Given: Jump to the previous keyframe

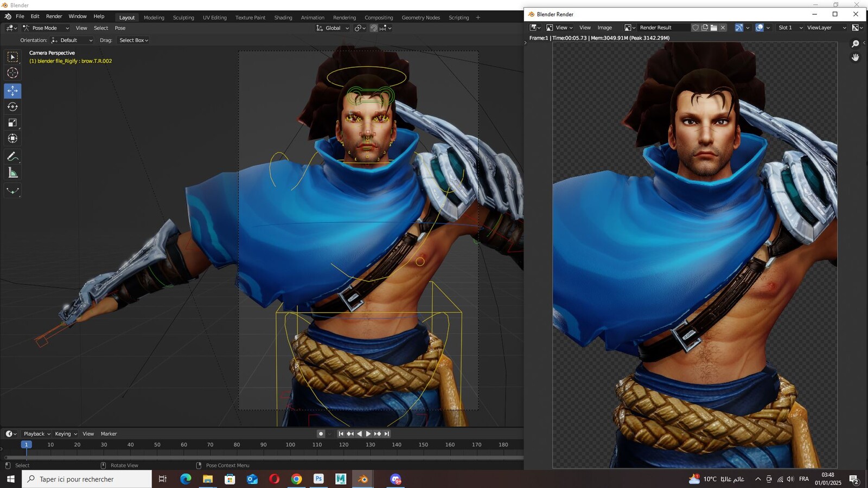Looking at the screenshot, I should tap(350, 434).
